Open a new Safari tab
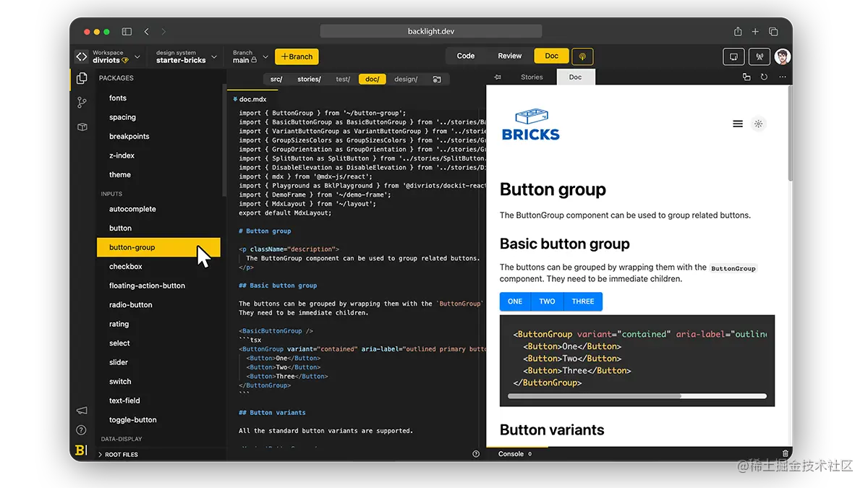Viewport: 868px width, 488px height. [755, 32]
